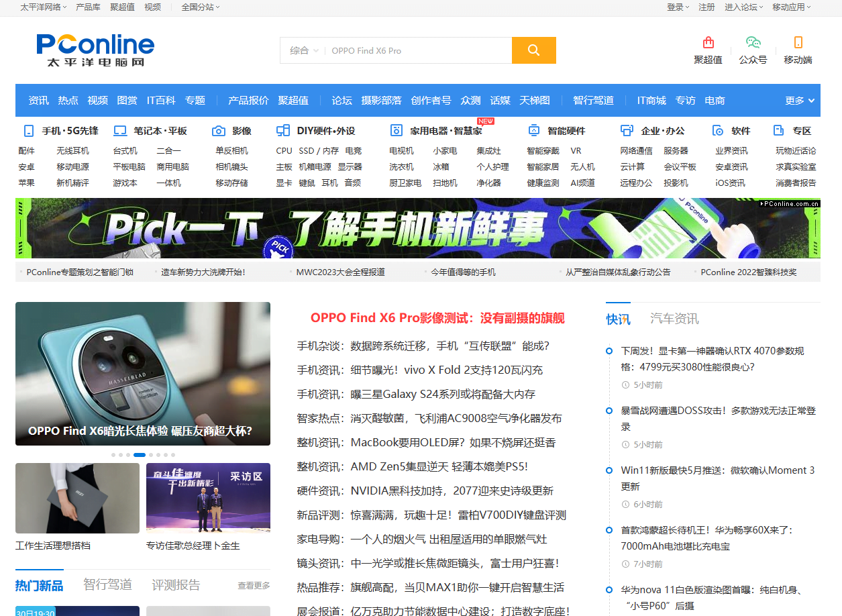Select 天梯图 in the blue navigation bar
Viewport: 842px width, 616px height.
[535, 101]
